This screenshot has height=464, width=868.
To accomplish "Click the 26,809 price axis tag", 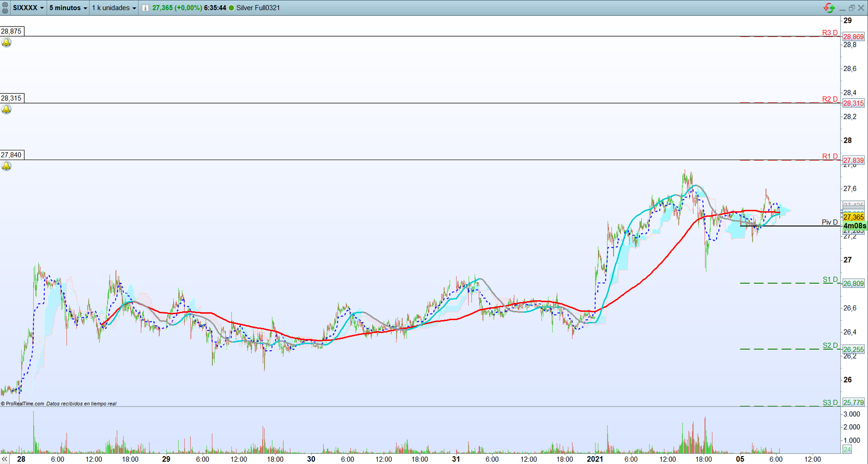I will 854,284.
